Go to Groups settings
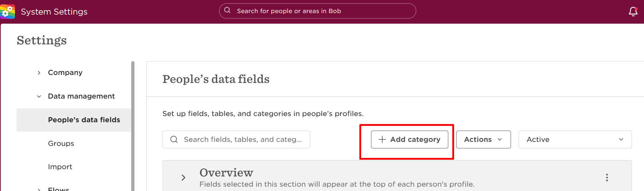Screen dimensions: 644x191 tap(61, 143)
